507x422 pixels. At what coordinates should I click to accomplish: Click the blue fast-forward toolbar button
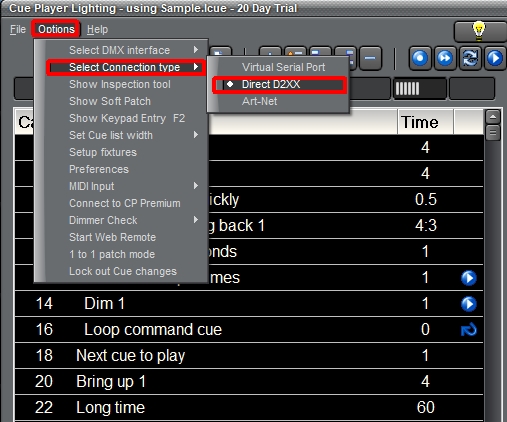pos(445,58)
